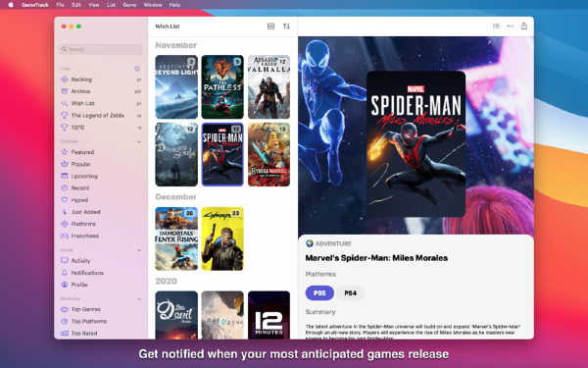Click The Legend of Zelda trophy icon
This screenshot has height=368, width=588.
click(65, 115)
